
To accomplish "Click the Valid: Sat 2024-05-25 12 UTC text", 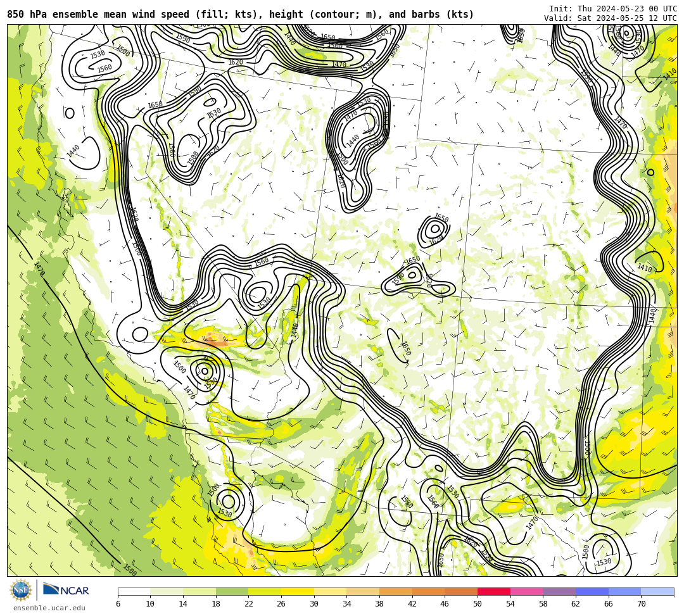I will coord(611,18).
